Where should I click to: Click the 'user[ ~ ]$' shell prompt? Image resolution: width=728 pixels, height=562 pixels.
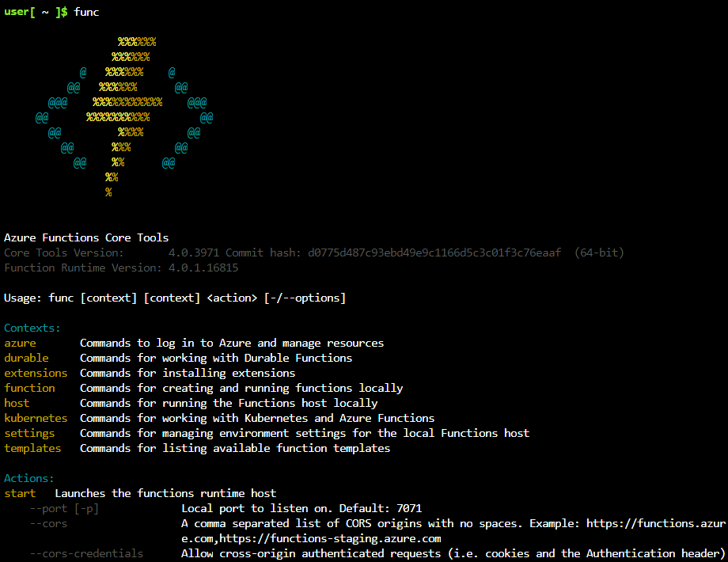[36, 12]
